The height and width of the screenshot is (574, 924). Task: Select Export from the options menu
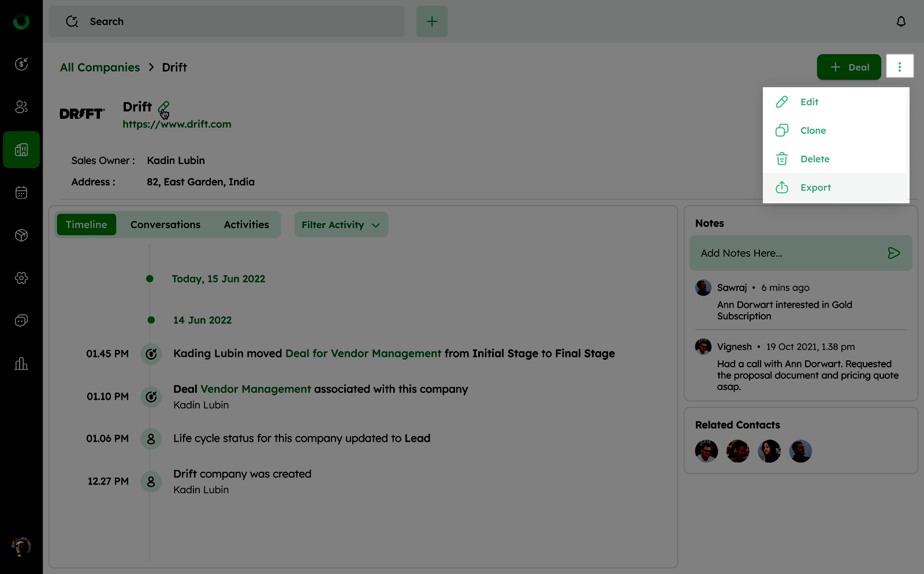click(836, 188)
